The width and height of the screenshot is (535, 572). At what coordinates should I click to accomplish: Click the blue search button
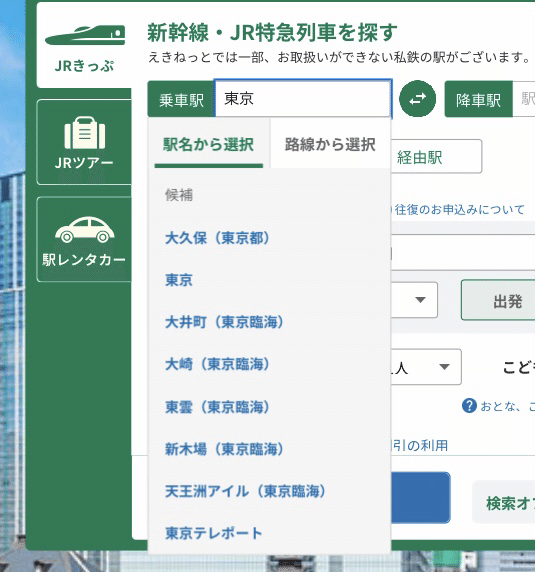pyautogui.click(x=420, y=498)
